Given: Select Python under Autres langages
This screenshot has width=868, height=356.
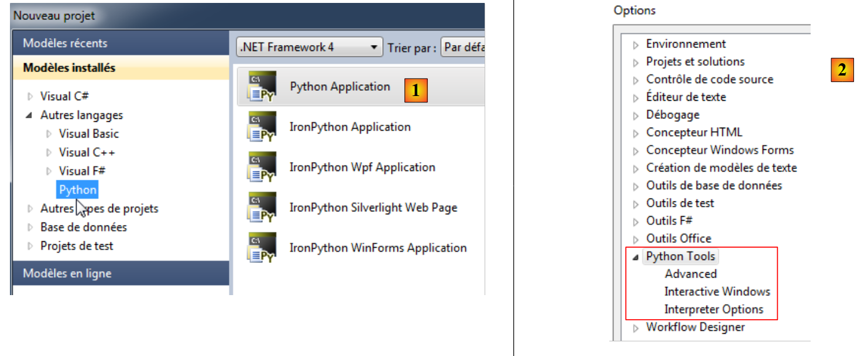Looking at the screenshot, I should pos(78,190).
